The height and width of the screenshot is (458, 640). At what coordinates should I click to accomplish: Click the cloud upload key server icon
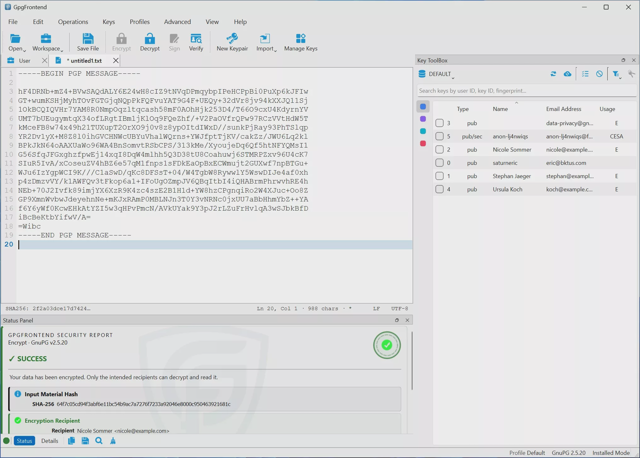click(567, 74)
